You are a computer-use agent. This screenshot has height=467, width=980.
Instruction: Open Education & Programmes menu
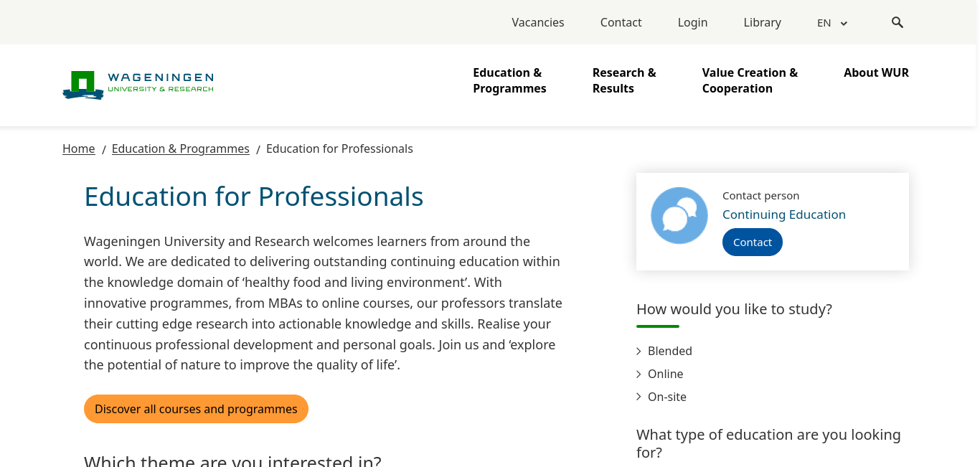(x=509, y=80)
